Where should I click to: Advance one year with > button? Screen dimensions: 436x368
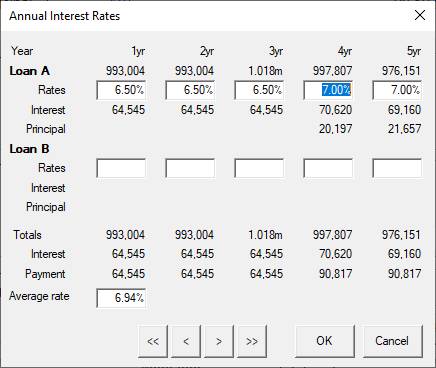tap(219, 341)
